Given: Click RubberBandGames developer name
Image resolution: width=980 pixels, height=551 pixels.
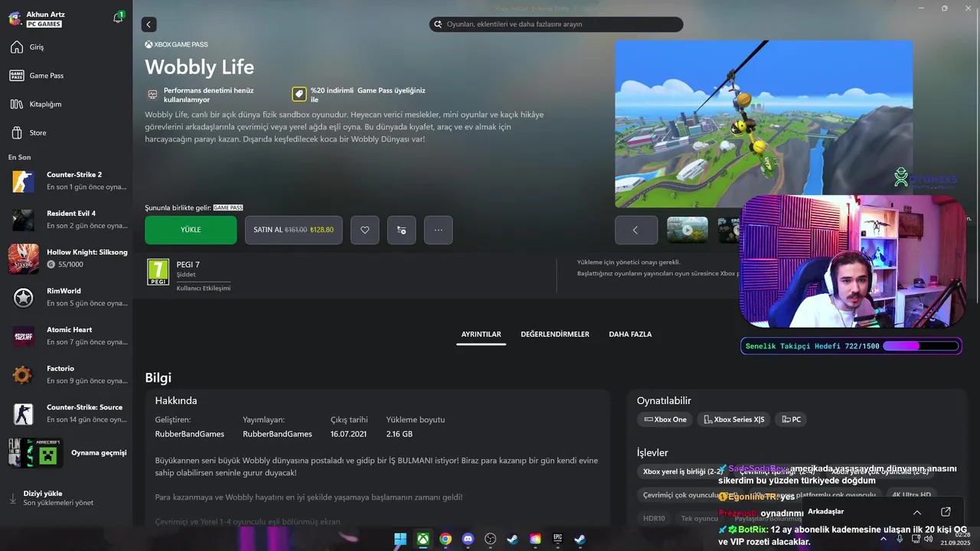Looking at the screenshot, I should pyautogui.click(x=190, y=434).
